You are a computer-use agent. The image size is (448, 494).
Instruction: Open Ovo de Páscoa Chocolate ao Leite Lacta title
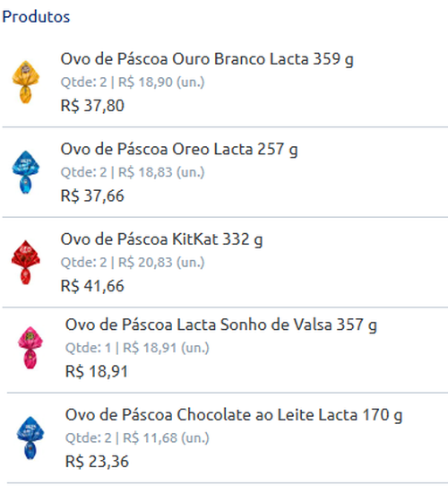[x=234, y=415]
